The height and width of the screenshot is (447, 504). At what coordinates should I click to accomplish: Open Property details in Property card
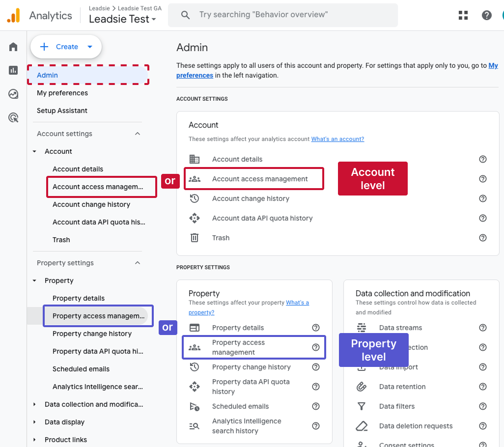pos(238,328)
